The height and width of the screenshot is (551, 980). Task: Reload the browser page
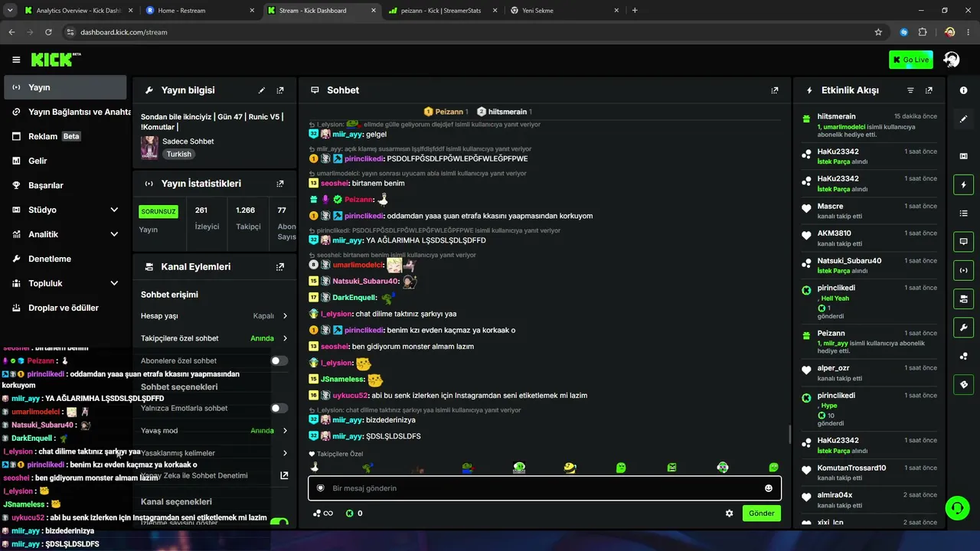[48, 32]
